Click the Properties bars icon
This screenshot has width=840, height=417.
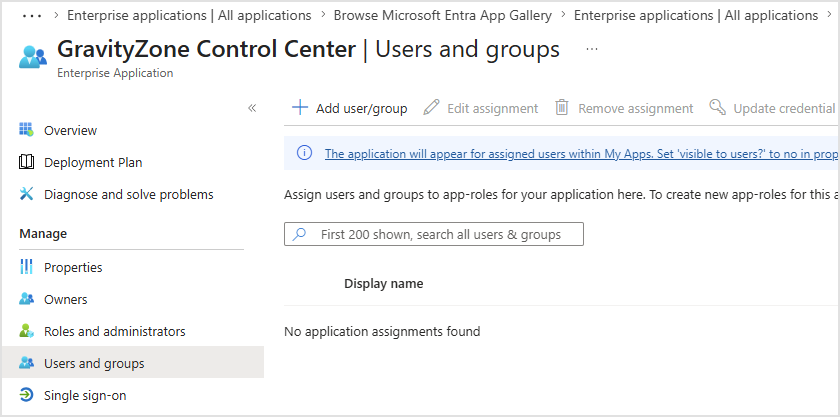26,266
